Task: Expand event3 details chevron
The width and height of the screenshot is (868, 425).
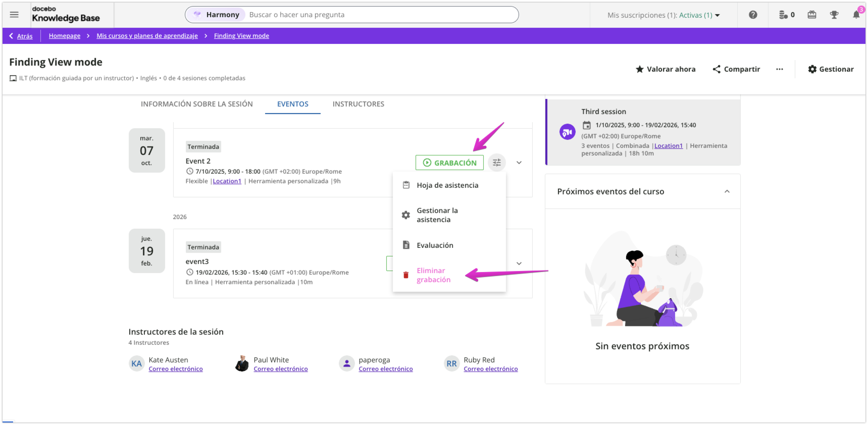Action: [x=519, y=263]
